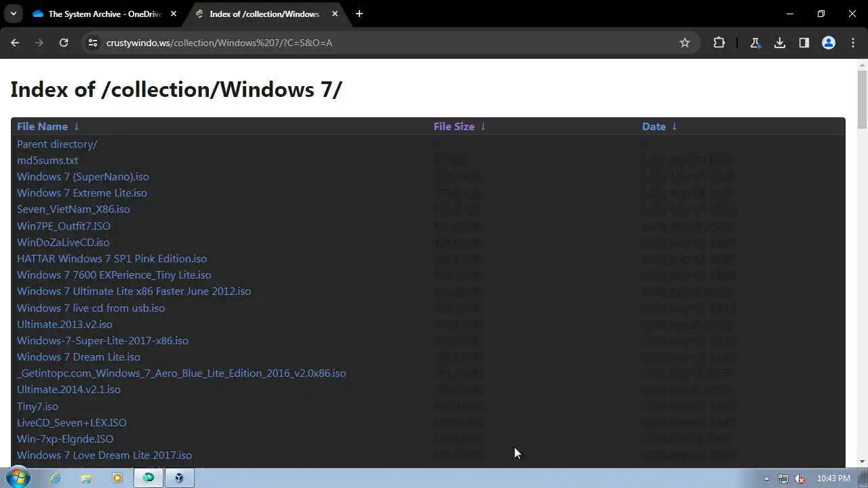Download Windows 7 Extreme Lite.iso
Image resolution: width=868 pixels, height=488 pixels.
82,192
